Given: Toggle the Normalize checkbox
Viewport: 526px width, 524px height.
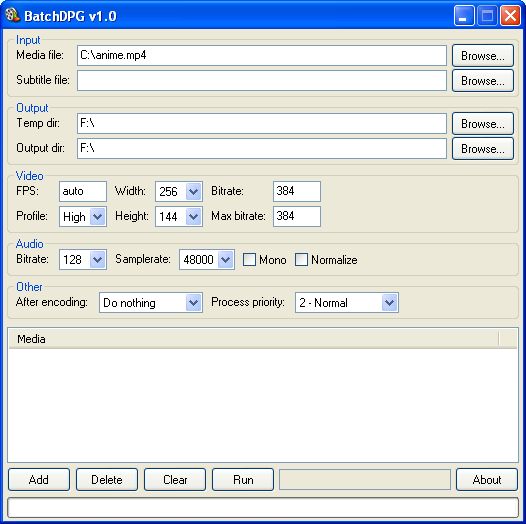Looking at the screenshot, I should 301,260.
